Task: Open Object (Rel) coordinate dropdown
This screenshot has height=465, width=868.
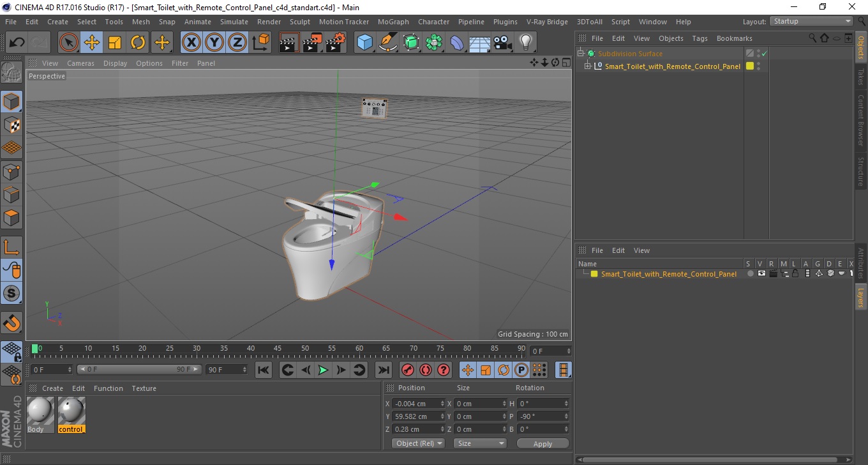Action: coord(419,443)
